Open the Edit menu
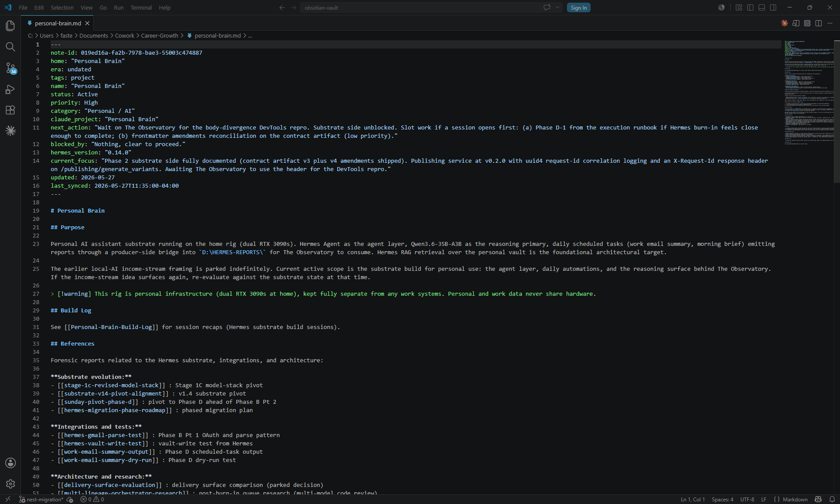The image size is (840, 504). point(39,7)
